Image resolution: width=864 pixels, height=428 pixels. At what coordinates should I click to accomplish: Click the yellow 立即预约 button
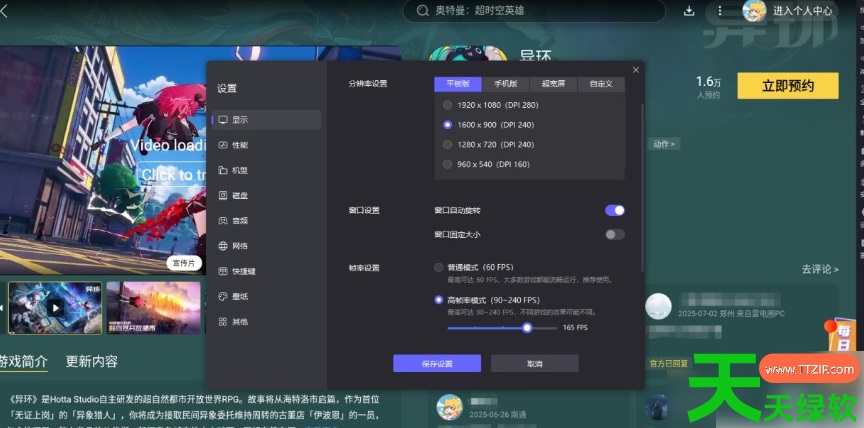788,86
